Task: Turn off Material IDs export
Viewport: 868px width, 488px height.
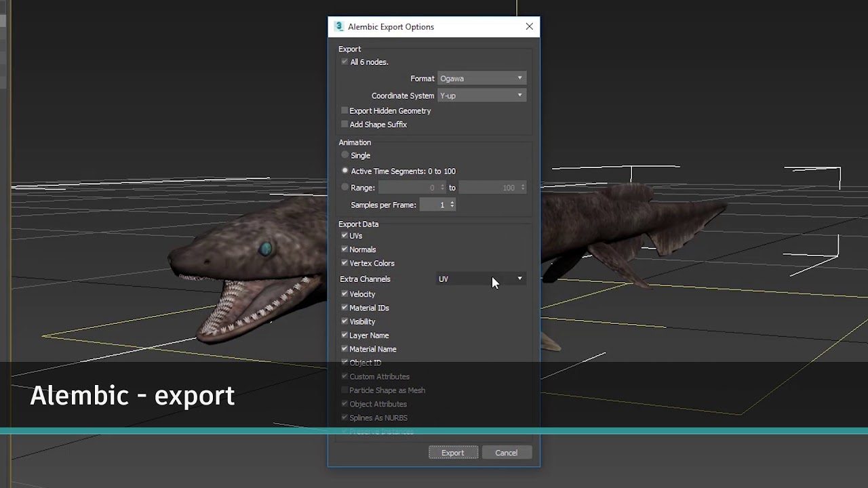Action: click(344, 308)
